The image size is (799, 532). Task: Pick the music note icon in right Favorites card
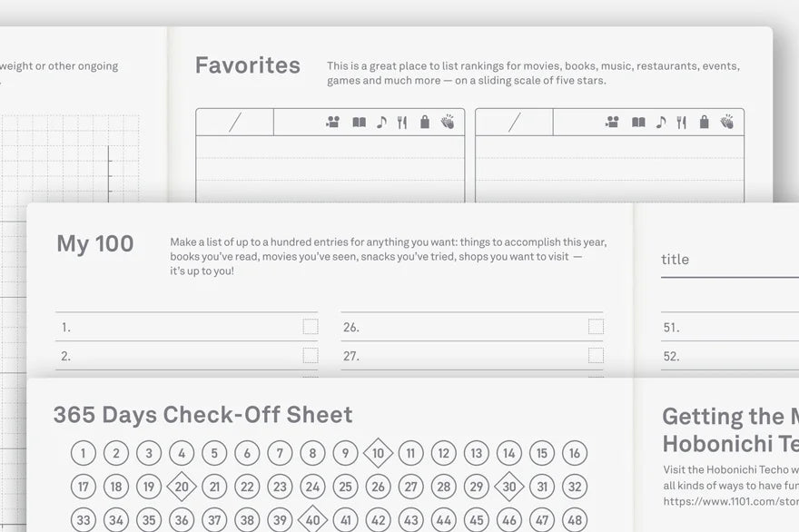661,123
